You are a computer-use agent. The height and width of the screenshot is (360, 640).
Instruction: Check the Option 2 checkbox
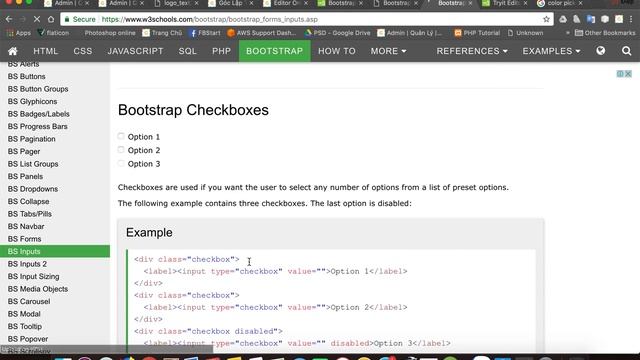[x=121, y=150]
